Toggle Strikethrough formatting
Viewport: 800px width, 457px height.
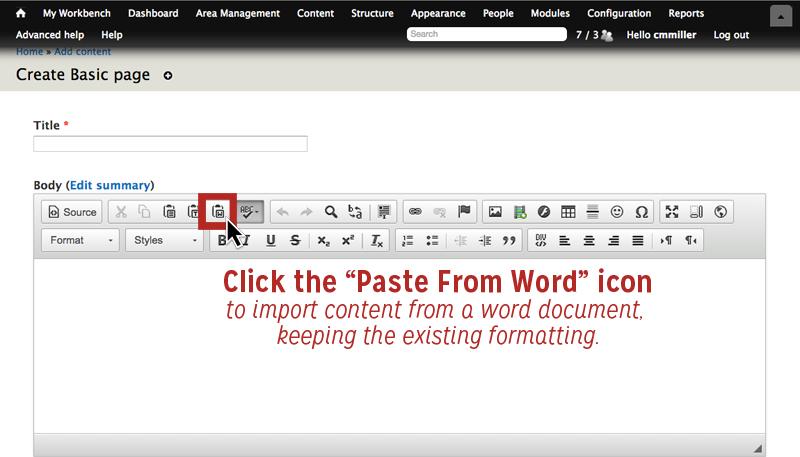pos(295,240)
